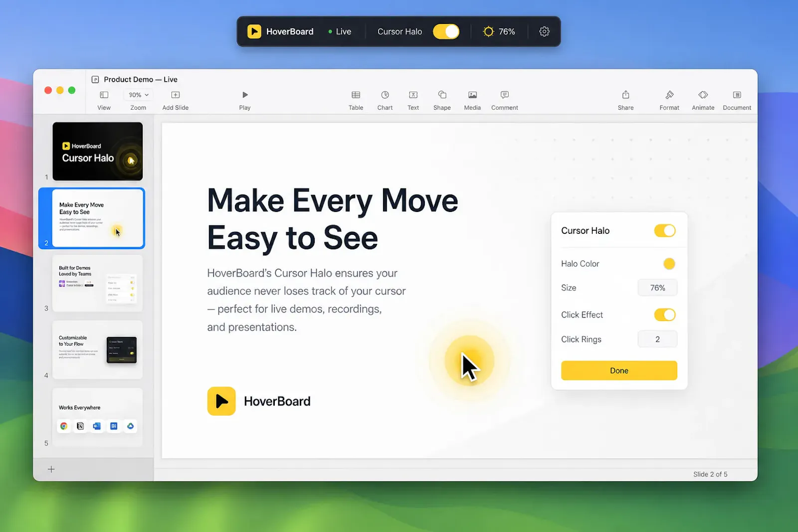Click the Click Rings label
Screen dimensions: 798x532
coord(581,339)
